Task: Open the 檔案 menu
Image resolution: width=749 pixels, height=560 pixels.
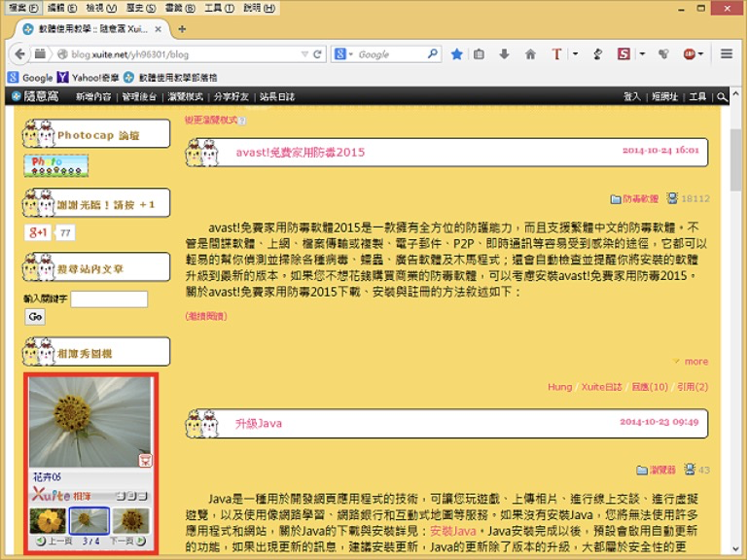Action: 23,8
